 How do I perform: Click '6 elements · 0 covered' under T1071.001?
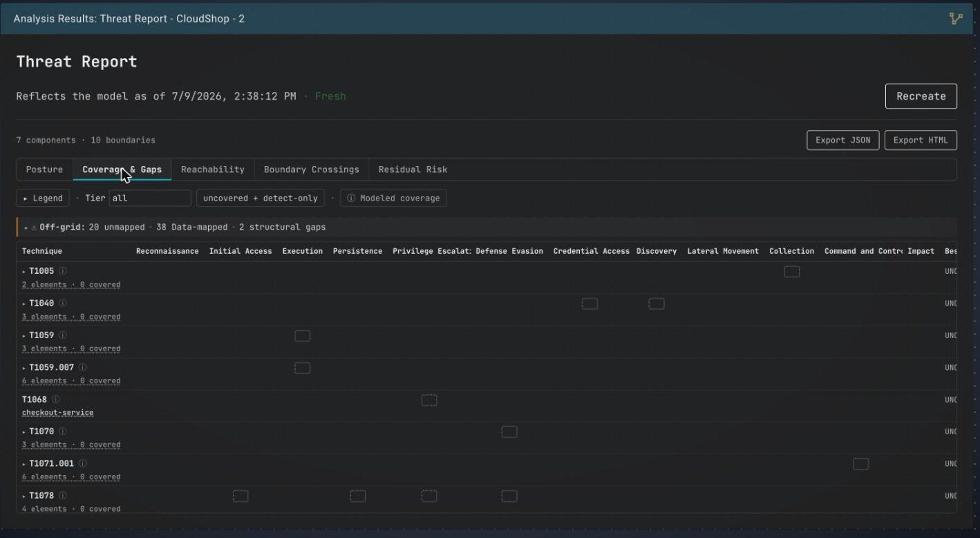coord(71,477)
